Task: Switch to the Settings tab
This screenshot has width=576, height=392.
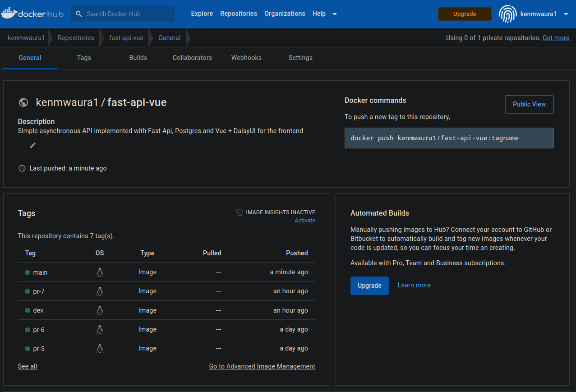Action: tap(300, 58)
